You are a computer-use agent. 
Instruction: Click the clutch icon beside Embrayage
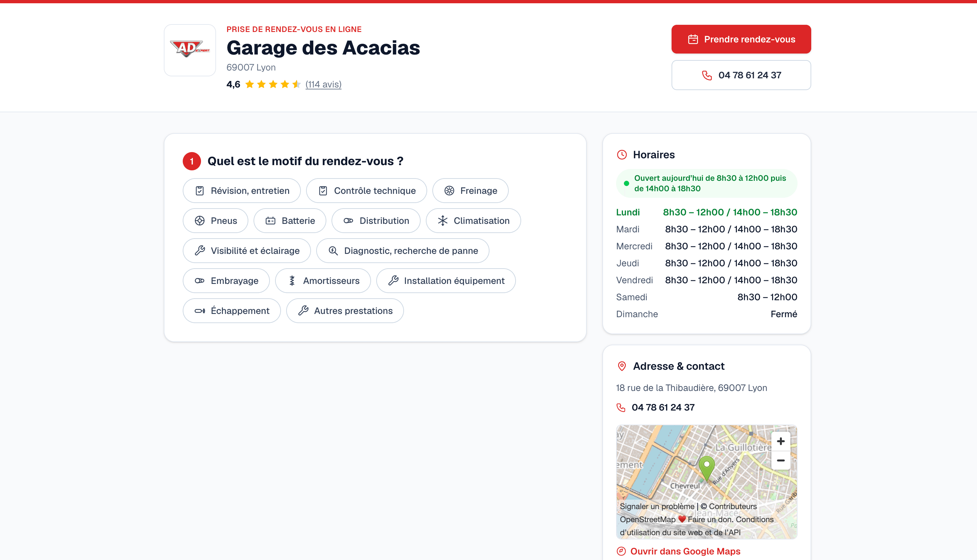(200, 281)
